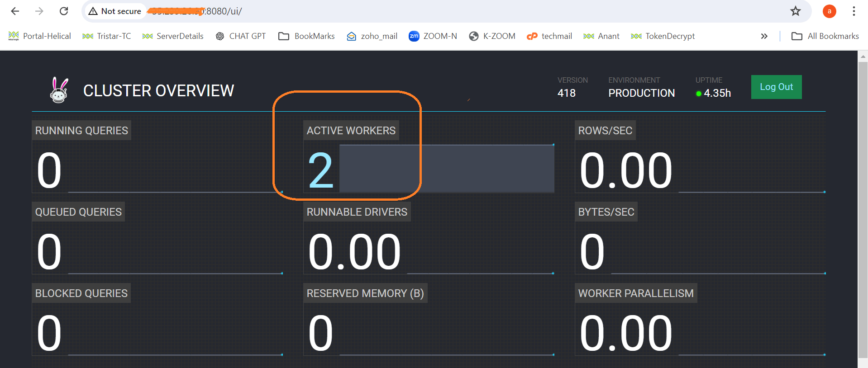
Task: Open the zoho_mail bookmark
Action: coord(372,36)
